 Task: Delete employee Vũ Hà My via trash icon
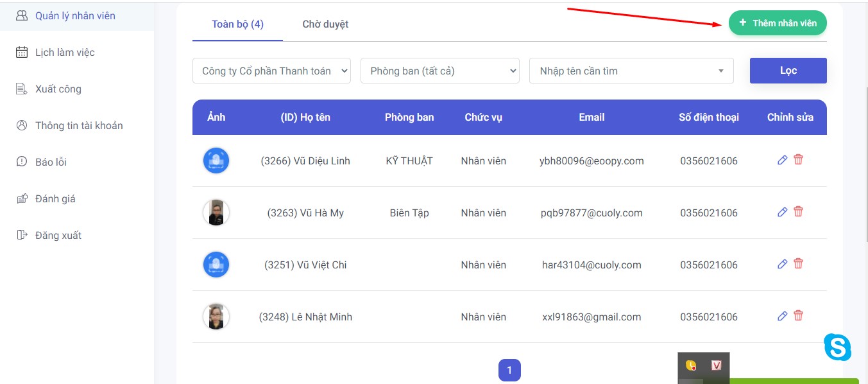[x=798, y=212]
